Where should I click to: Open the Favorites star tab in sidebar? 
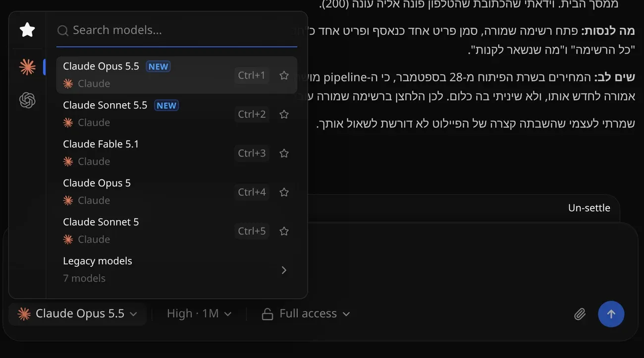[27, 30]
